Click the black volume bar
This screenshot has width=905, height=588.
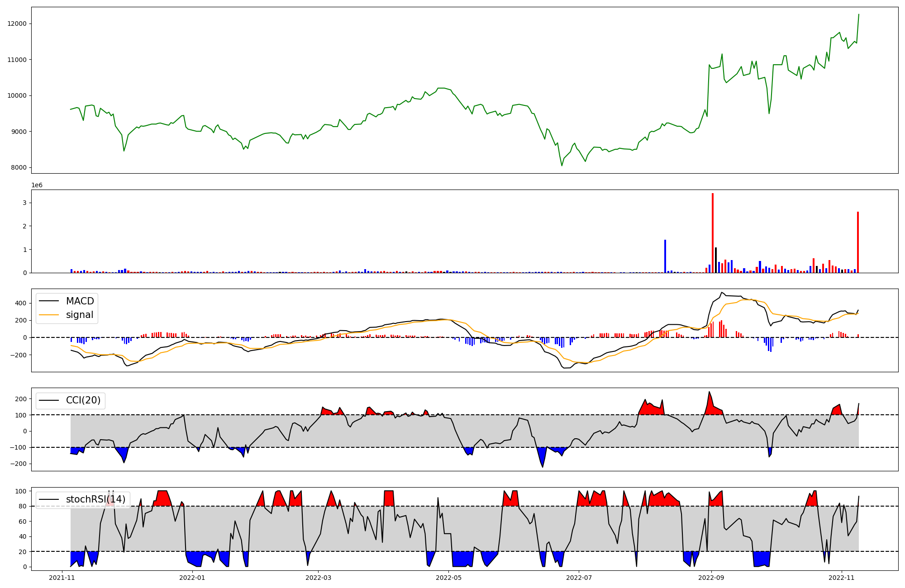716,260
